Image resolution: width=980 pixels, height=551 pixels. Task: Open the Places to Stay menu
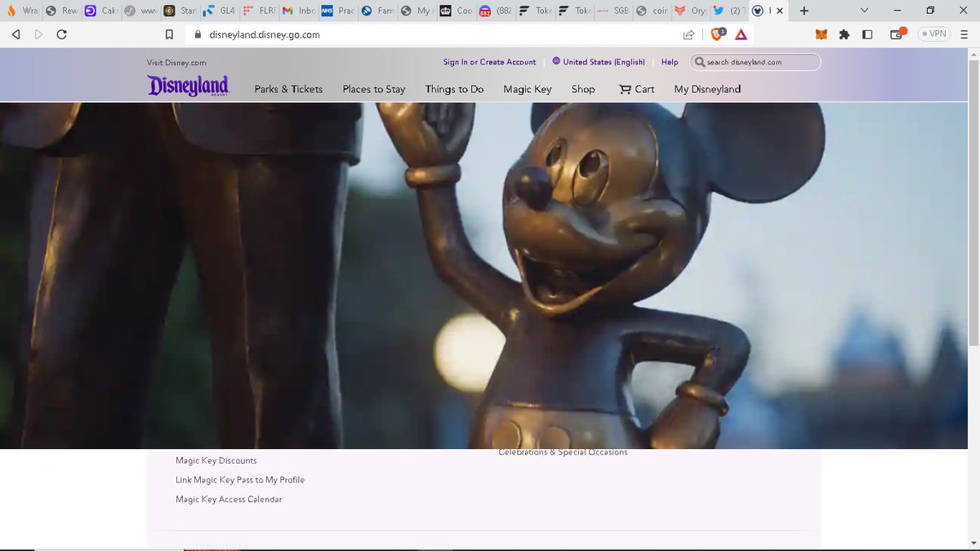[374, 89]
